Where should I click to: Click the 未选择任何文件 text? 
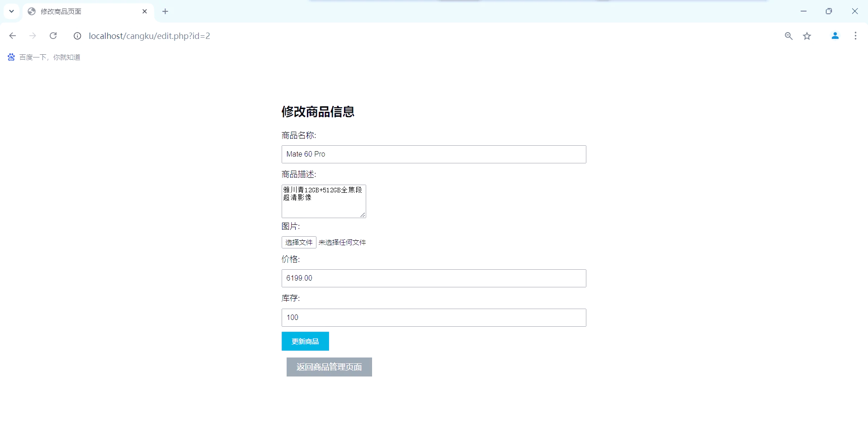click(x=342, y=242)
